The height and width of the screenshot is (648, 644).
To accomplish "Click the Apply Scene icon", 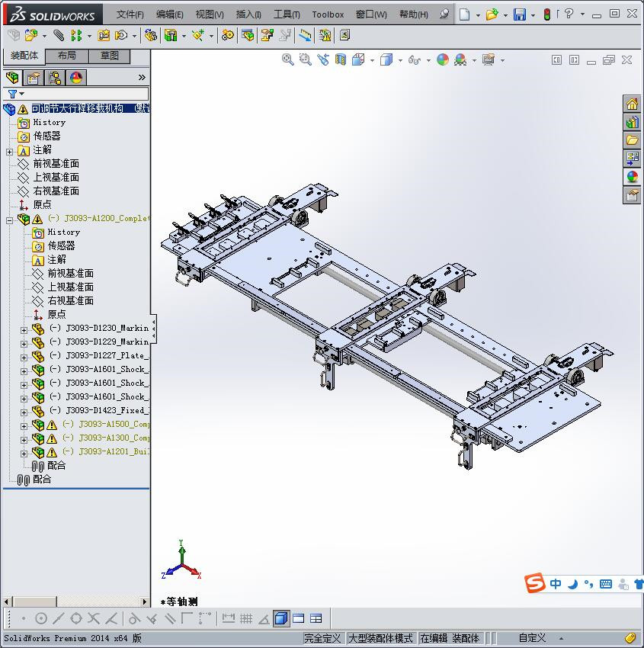I will (460, 60).
